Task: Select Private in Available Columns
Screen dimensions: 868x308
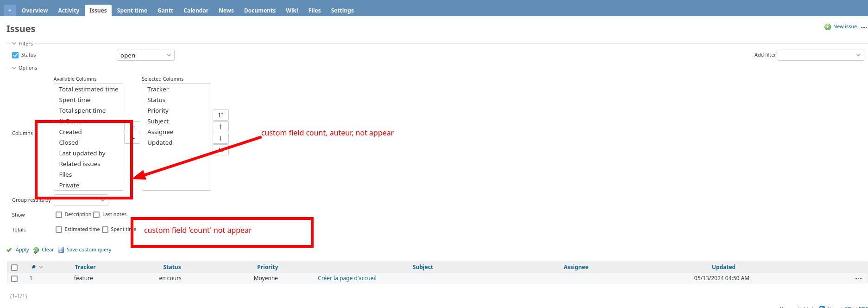Action: point(88,185)
